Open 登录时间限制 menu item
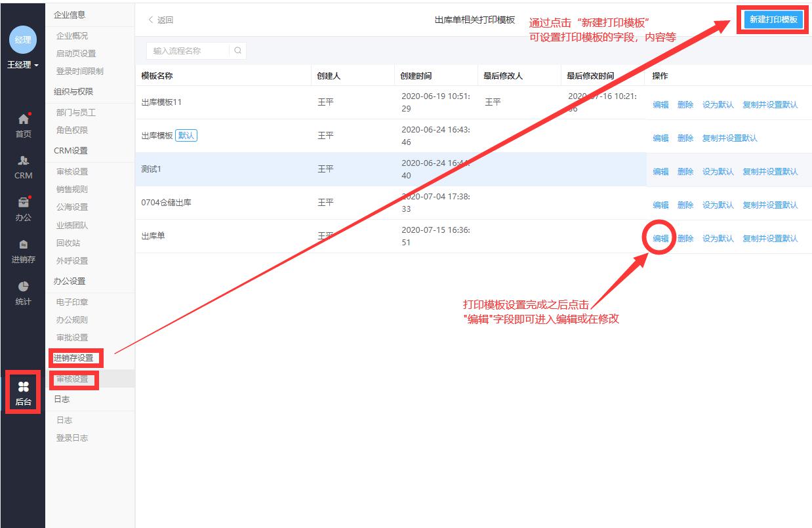 (80, 71)
